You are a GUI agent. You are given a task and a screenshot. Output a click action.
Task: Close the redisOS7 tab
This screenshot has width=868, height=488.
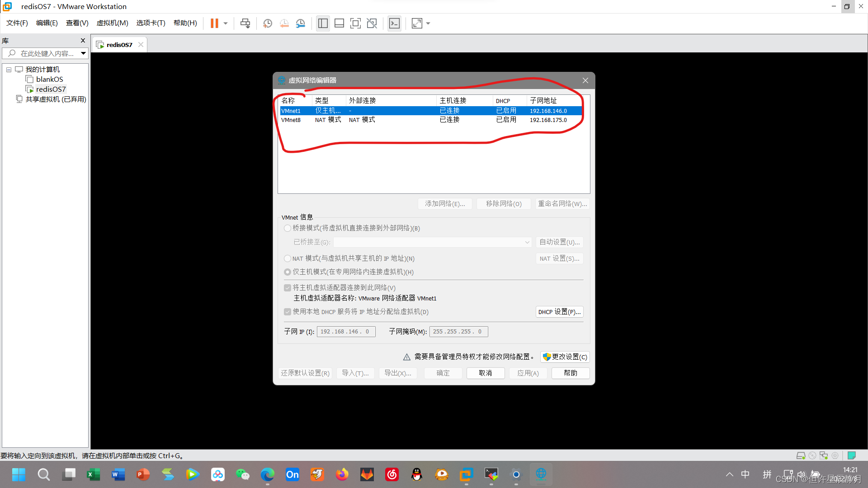tap(141, 44)
